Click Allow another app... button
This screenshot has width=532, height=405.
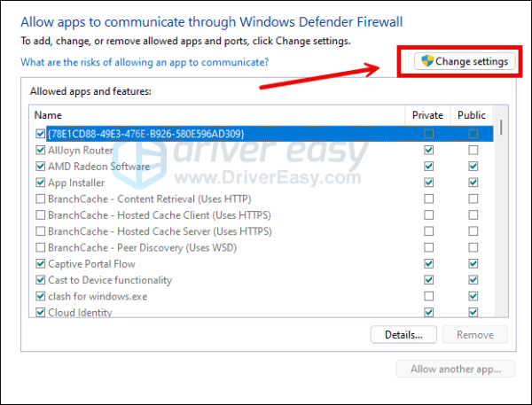[455, 369]
